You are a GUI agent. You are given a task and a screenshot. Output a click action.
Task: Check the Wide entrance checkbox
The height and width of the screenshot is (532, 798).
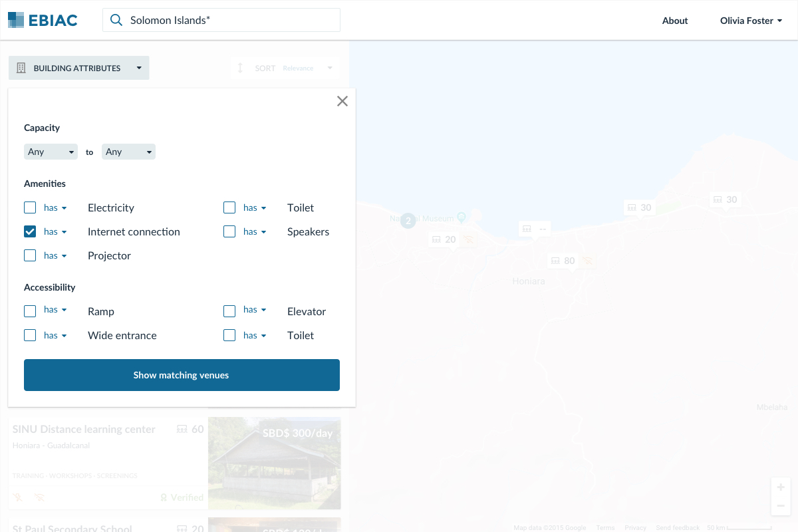coord(30,335)
